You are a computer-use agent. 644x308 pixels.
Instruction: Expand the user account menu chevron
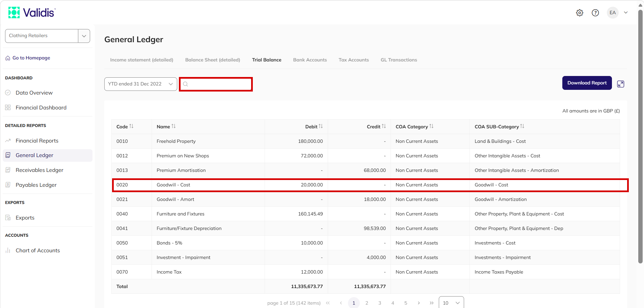coord(626,13)
